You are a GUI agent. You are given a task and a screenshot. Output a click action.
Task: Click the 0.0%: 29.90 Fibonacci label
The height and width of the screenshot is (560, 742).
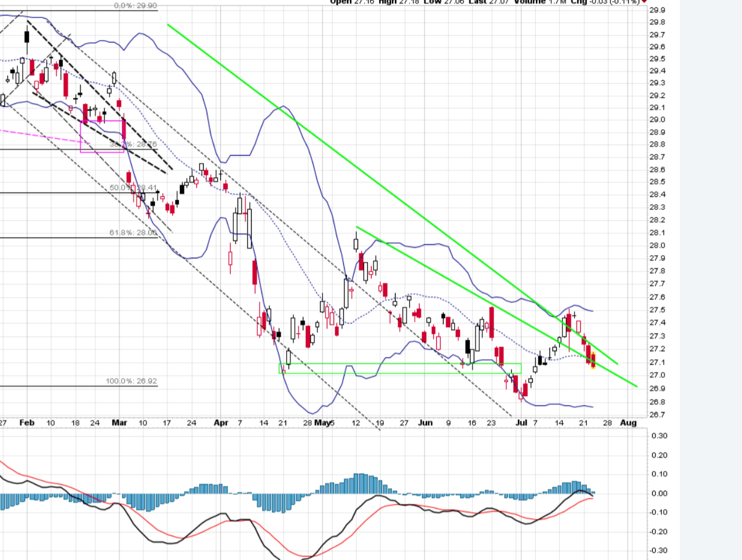[136, 6]
